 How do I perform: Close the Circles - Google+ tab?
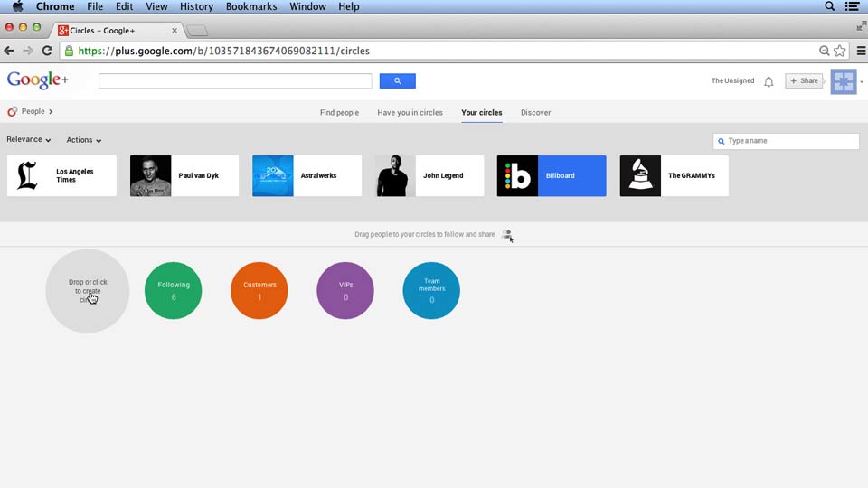[x=175, y=31]
